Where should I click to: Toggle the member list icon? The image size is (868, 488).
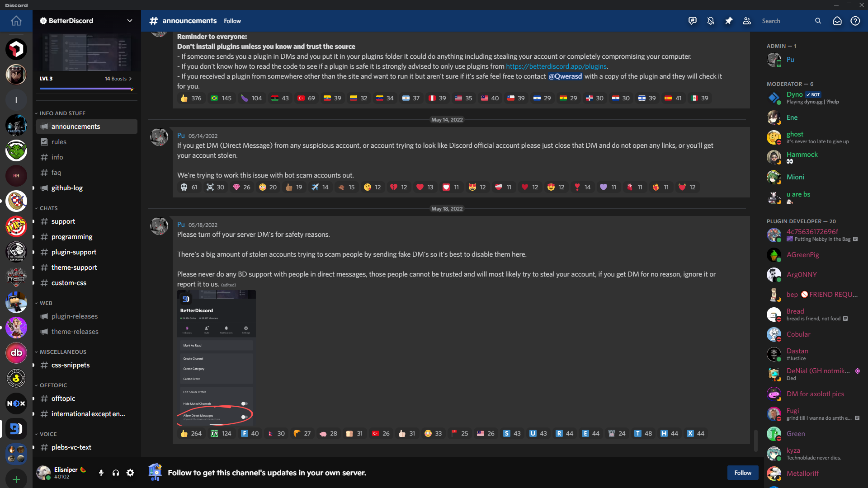click(x=747, y=21)
